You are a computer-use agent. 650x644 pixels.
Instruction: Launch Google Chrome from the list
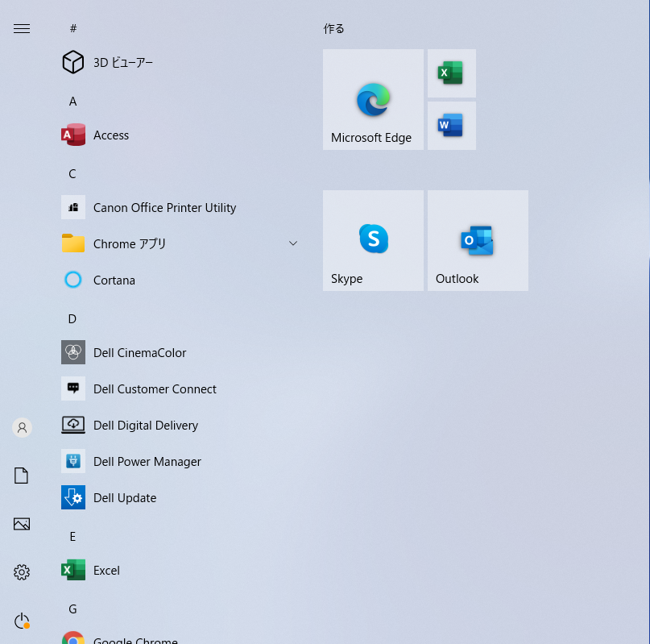coord(135,638)
